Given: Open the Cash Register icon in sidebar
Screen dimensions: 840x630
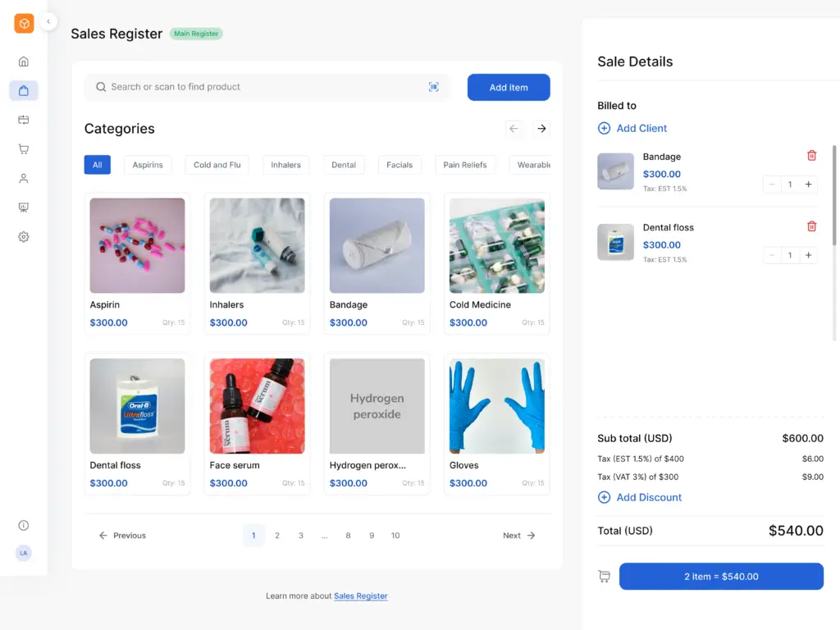Looking at the screenshot, I should [x=24, y=120].
